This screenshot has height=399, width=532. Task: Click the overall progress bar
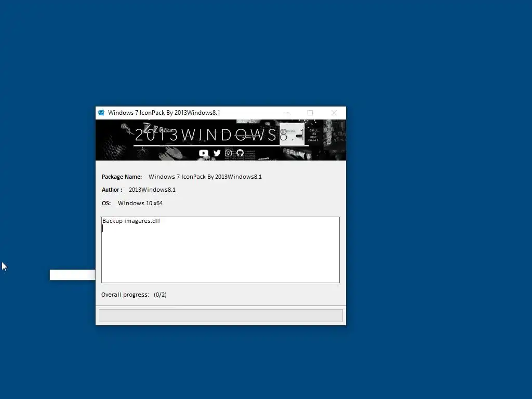pyautogui.click(x=220, y=315)
